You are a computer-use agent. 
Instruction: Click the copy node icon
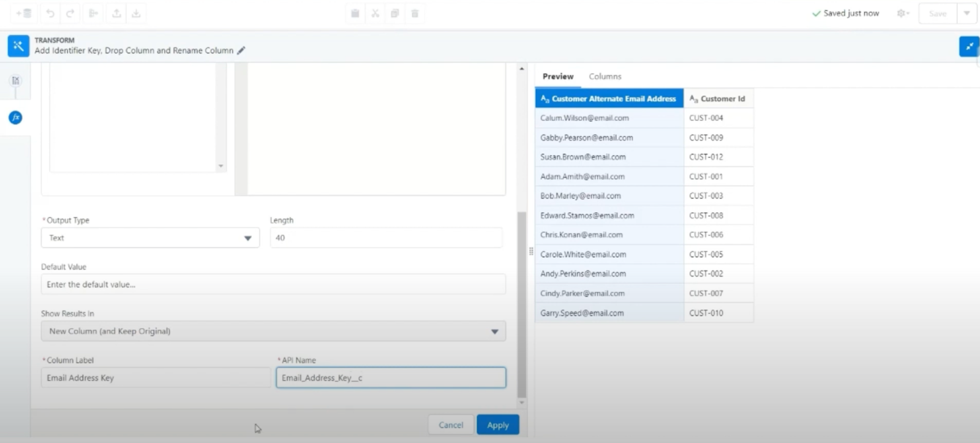[x=395, y=13]
